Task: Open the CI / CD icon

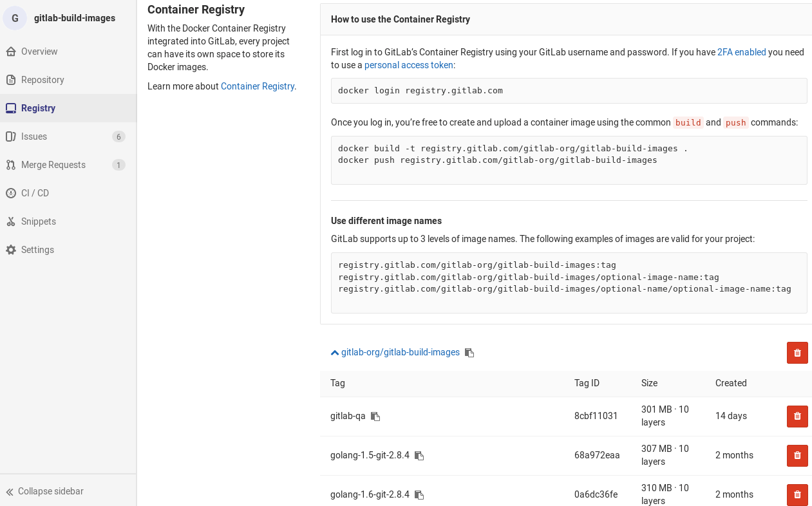Action: tap(10, 192)
